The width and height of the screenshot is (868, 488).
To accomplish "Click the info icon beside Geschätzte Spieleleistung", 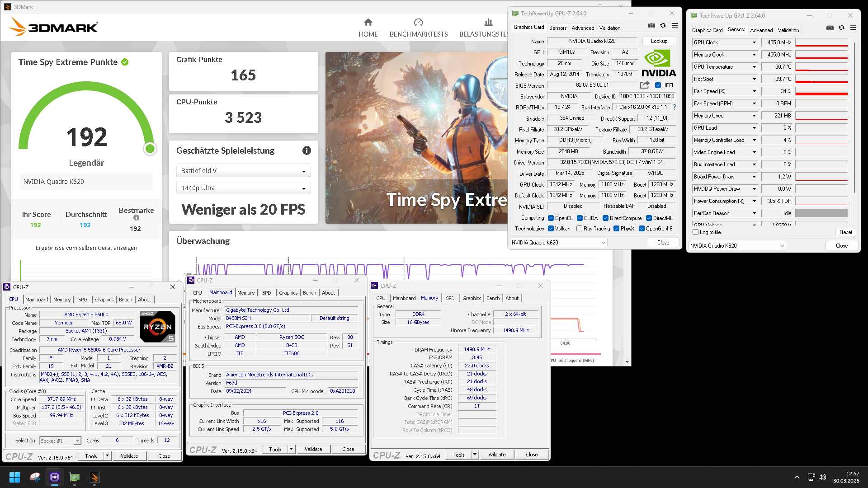I will [307, 150].
